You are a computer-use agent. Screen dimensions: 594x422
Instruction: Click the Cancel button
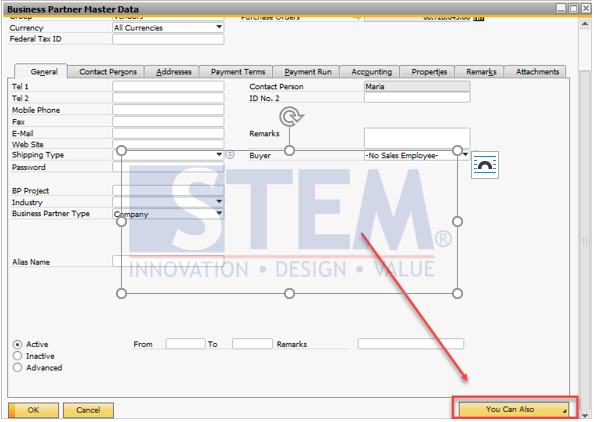click(88, 410)
